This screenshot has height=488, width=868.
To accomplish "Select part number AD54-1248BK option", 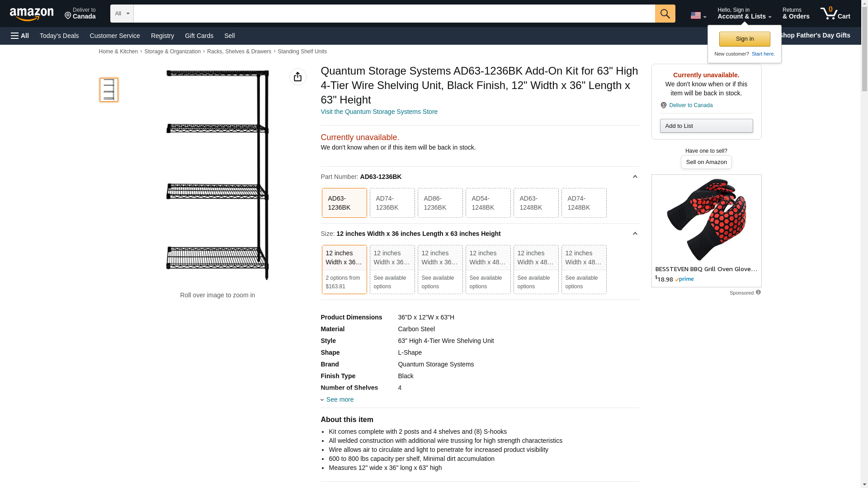I will tap(488, 203).
